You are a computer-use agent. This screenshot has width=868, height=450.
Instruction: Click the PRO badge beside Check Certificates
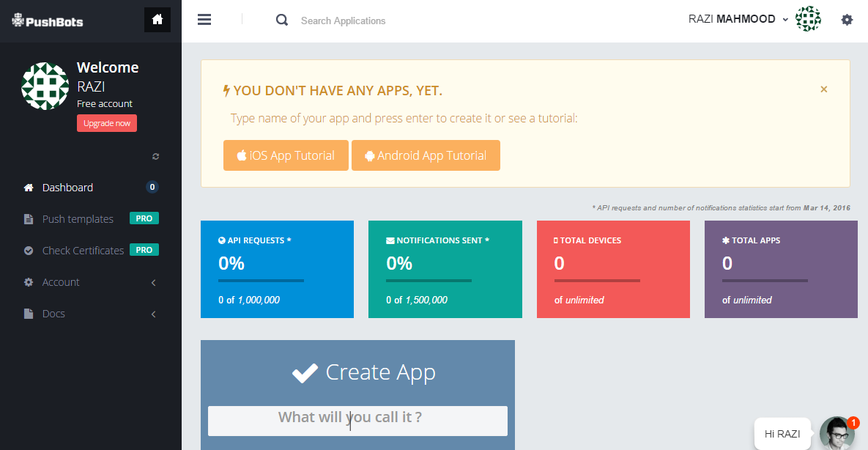tap(144, 250)
